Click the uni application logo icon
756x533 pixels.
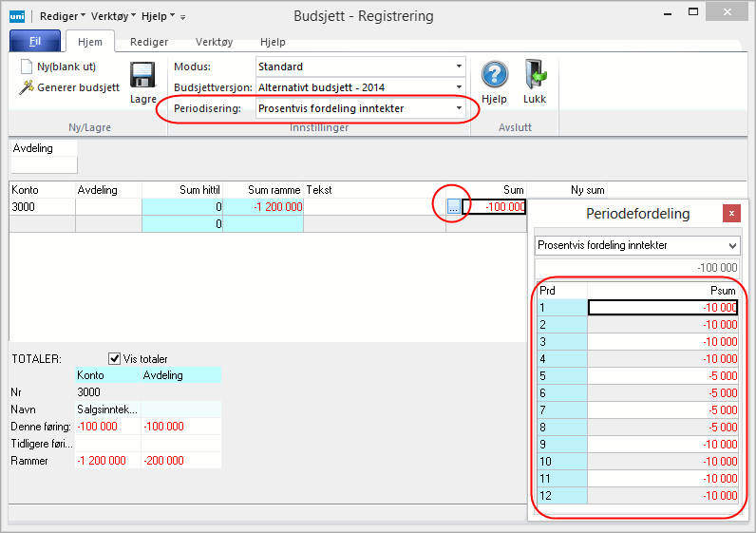point(17,17)
